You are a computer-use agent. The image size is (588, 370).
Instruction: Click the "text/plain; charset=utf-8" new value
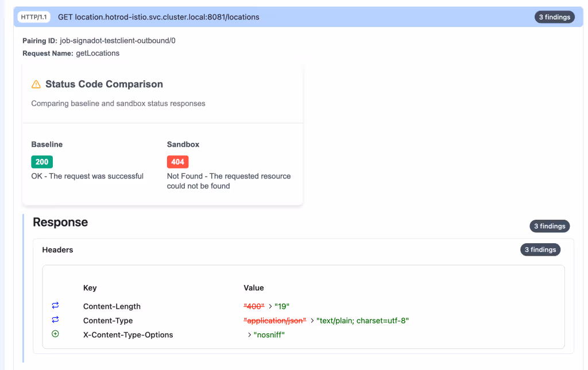(363, 321)
